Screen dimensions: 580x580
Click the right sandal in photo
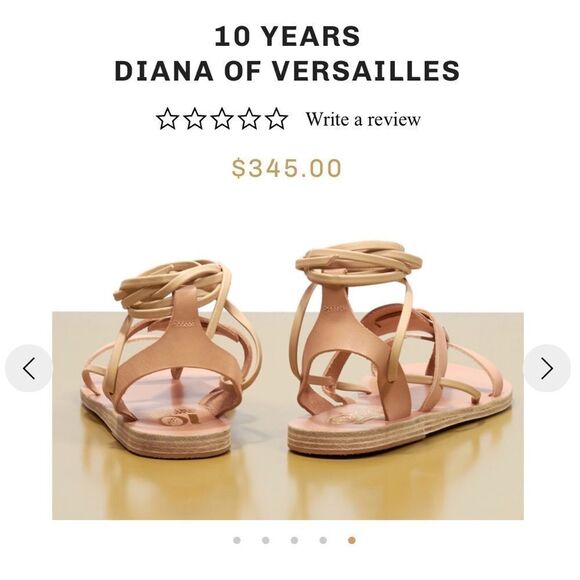click(x=401, y=348)
